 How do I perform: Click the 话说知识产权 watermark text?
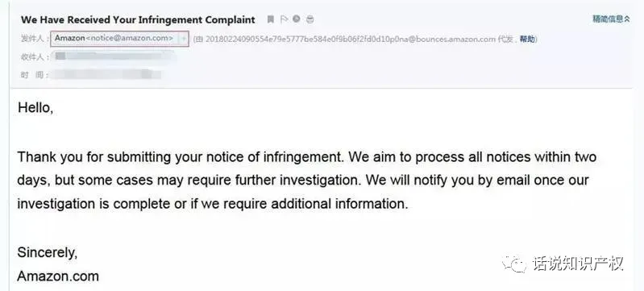coord(578,264)
